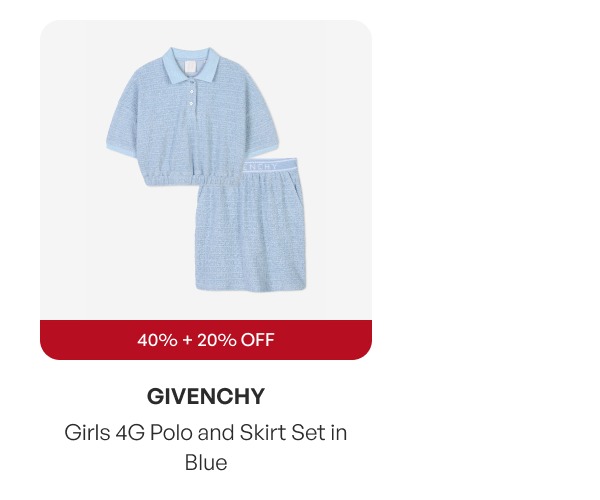600x500 pixels.
Task: Click the 20% OFF text in the banner
Action: (x=236, y=340)
